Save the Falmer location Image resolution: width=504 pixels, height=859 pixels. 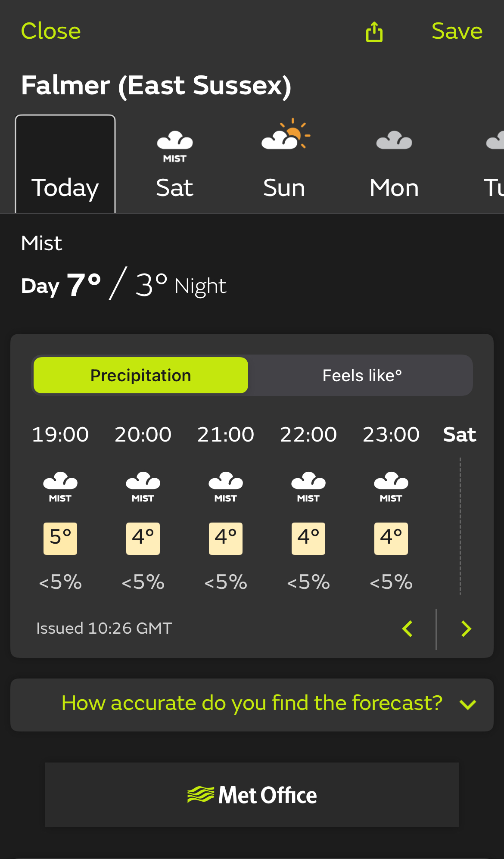coord(457,31)
